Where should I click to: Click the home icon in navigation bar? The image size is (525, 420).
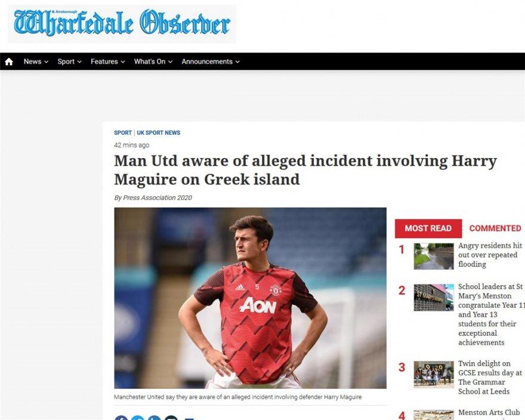click(x=9, y=61)
